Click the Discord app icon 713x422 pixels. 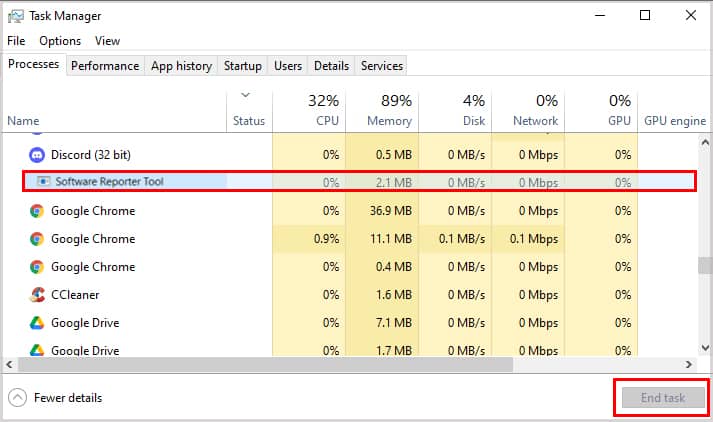(x=37, y=155)
